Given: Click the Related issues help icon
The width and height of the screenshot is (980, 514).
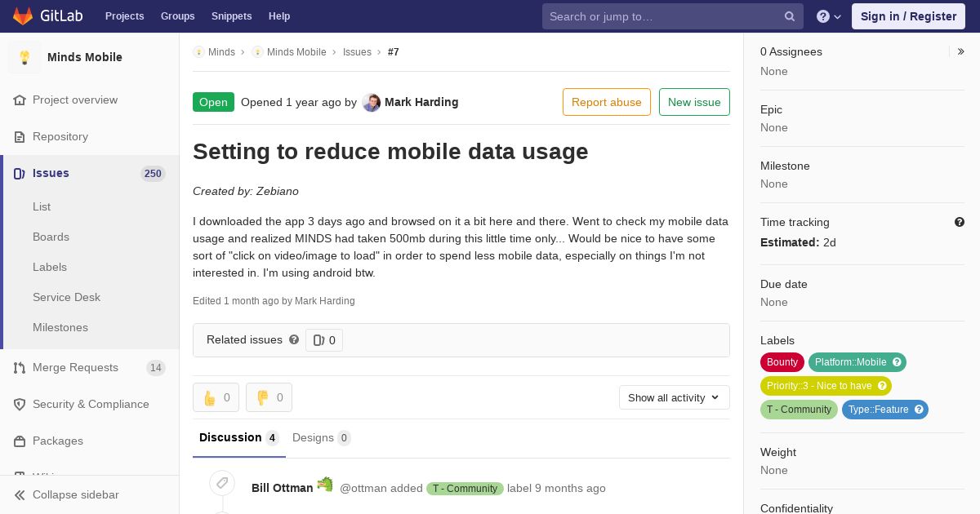Looking at the screenshot, I should pyautogui.click(x=294, y=339).
